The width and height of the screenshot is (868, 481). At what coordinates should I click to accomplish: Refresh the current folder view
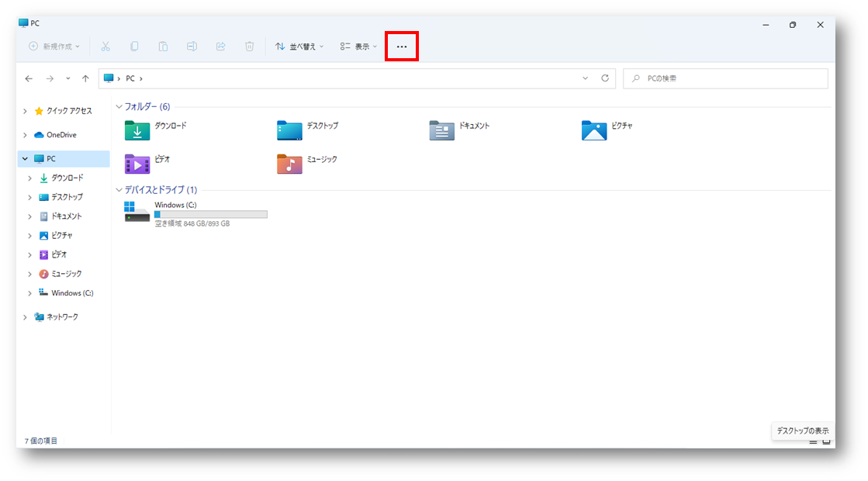tap(605, 78)
